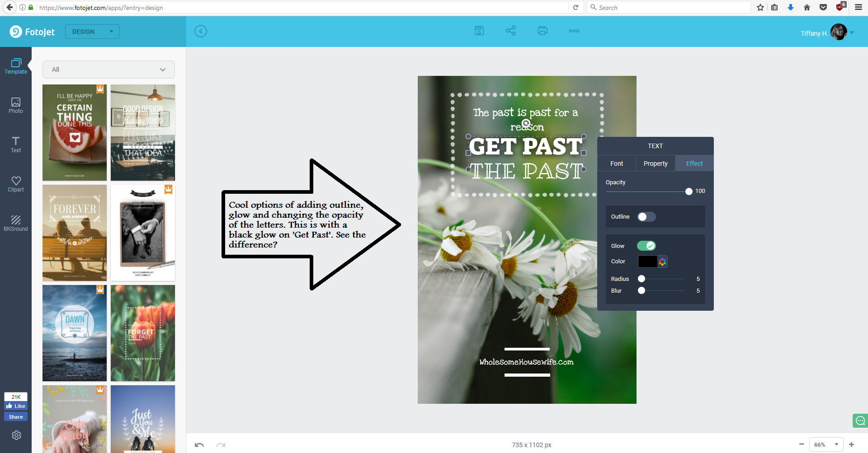Viewport: 868px width, 453px height.
Task: Open the browser hamburger menu
Action: tap(859, 7)
